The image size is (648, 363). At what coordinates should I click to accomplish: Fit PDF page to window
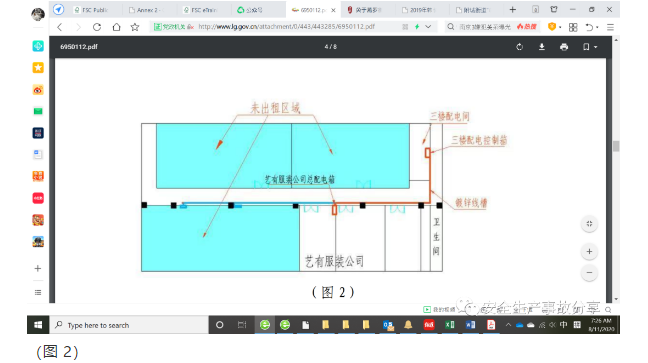pos(589,224)
